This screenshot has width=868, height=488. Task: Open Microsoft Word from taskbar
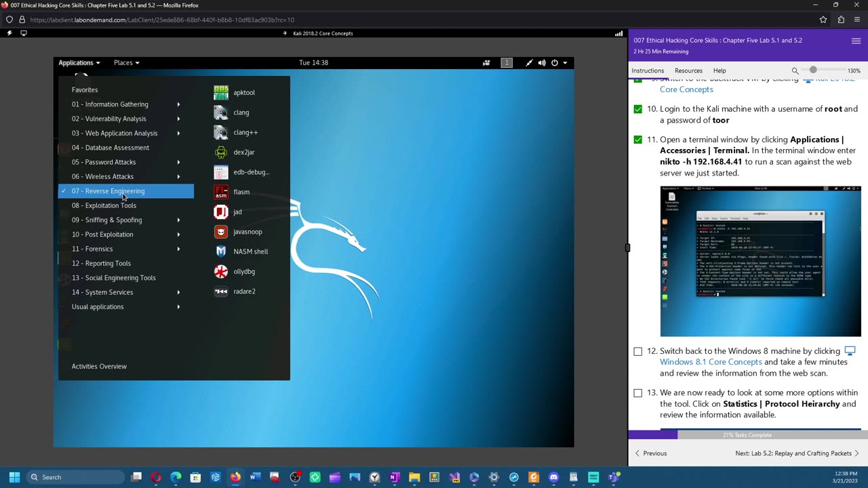click(x=254, y=477)
